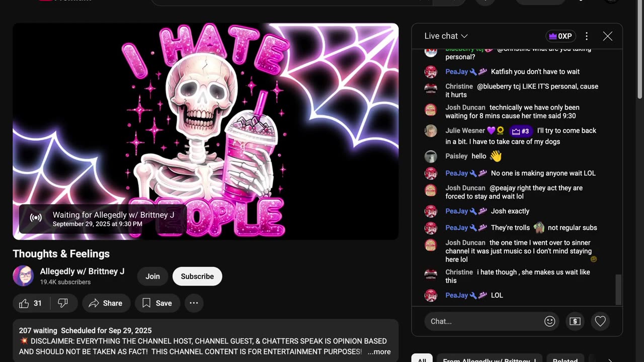Open Allegedly w/ Brittney J channel avatar
644x362 pixels.
pyautogui.click(x=23, y=276)
